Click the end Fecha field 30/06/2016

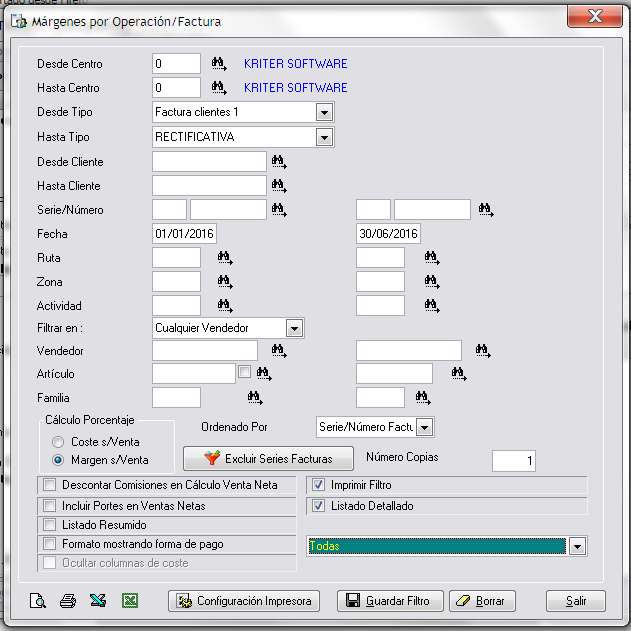(388, 233)
